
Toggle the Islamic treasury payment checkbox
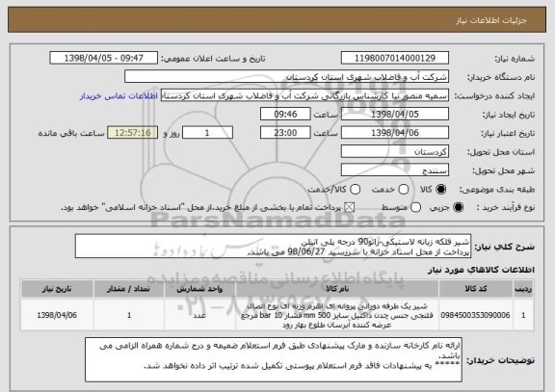click(350, 208)
